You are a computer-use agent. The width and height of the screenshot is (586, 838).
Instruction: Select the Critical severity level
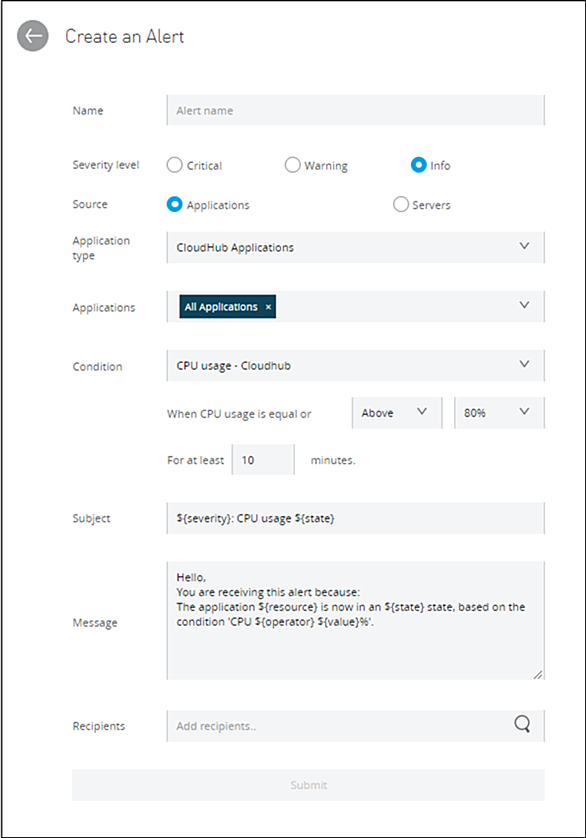pyautogui.click(x=174, y=165)
